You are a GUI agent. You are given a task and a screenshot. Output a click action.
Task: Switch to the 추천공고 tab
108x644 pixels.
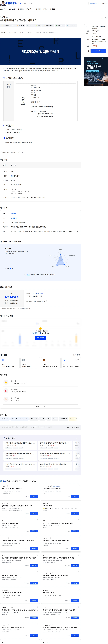pos(30,32)
